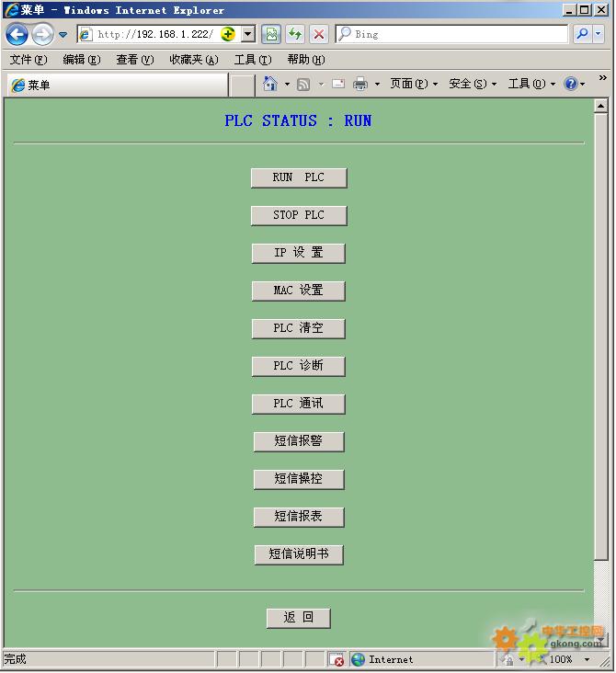Click the red X Stop loading icon
The width and height of the screenshot is (616, 673).
319,34
